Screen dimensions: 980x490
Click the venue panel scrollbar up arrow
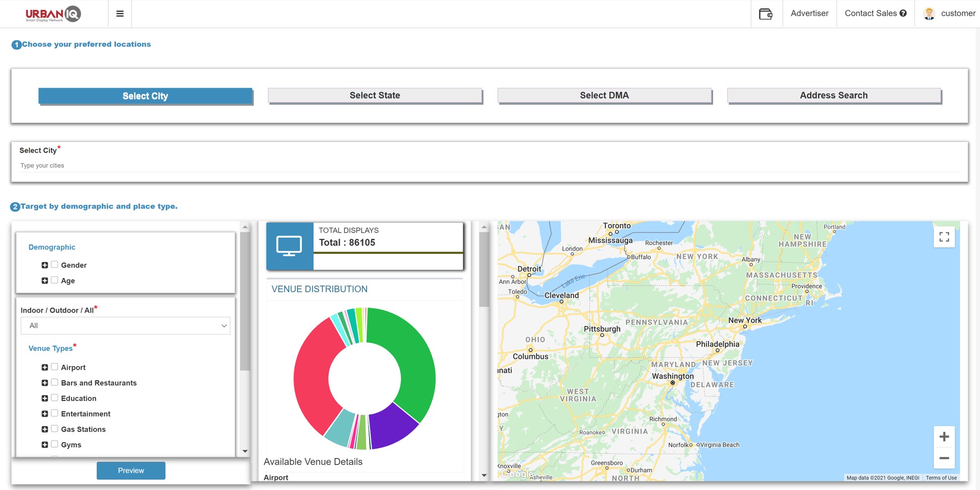[484, 227]
